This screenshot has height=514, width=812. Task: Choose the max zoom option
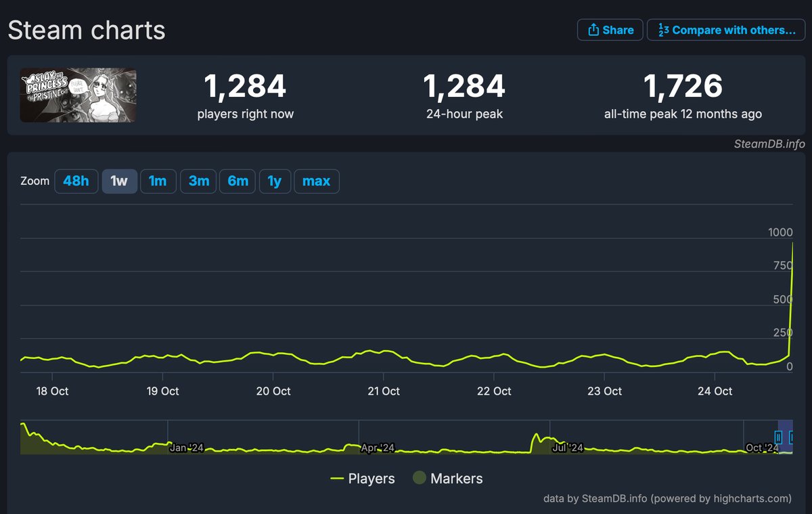317,181
